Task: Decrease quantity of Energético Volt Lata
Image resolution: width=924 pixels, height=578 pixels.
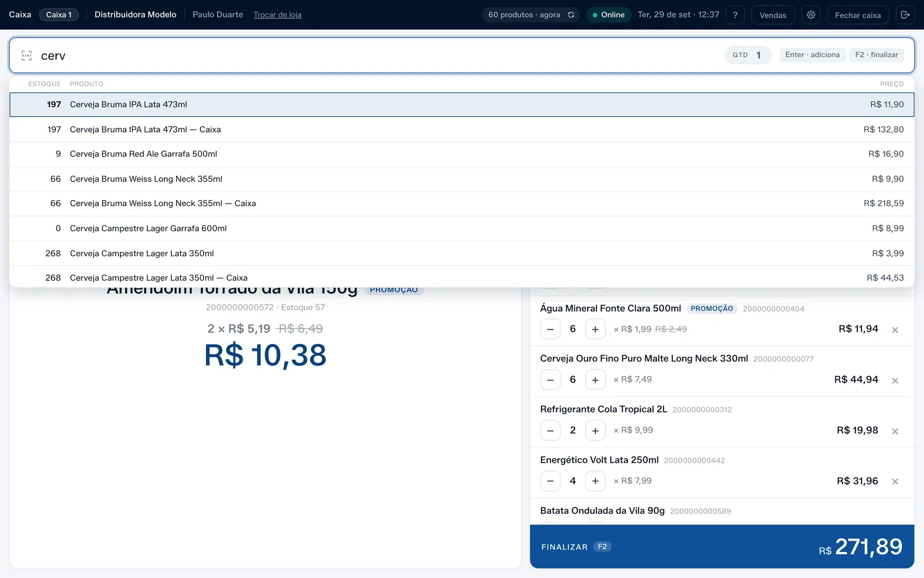Action: (x=550, y=481)
